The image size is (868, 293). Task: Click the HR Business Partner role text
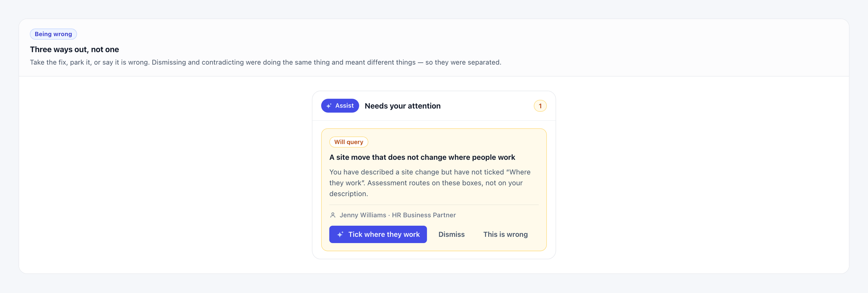424,215
